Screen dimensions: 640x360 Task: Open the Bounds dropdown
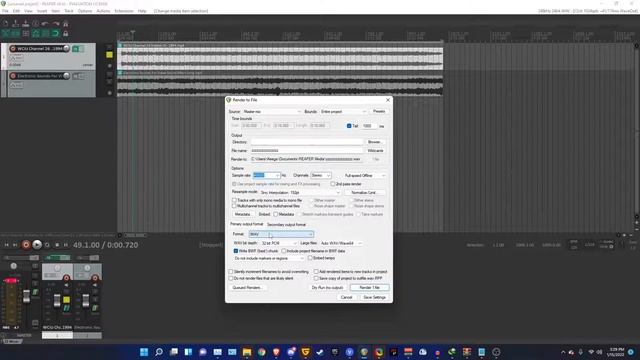[343, 111]
